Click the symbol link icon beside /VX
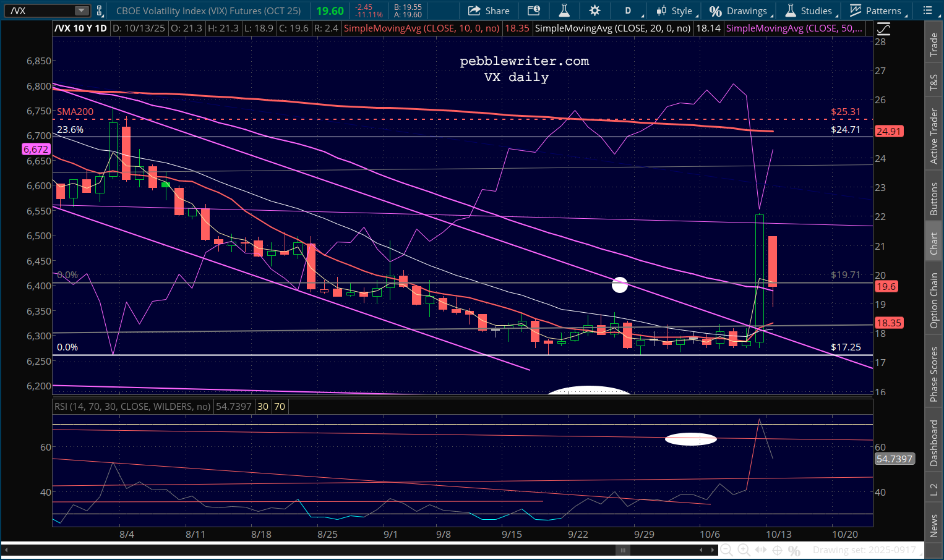 (x=100, y=11)
